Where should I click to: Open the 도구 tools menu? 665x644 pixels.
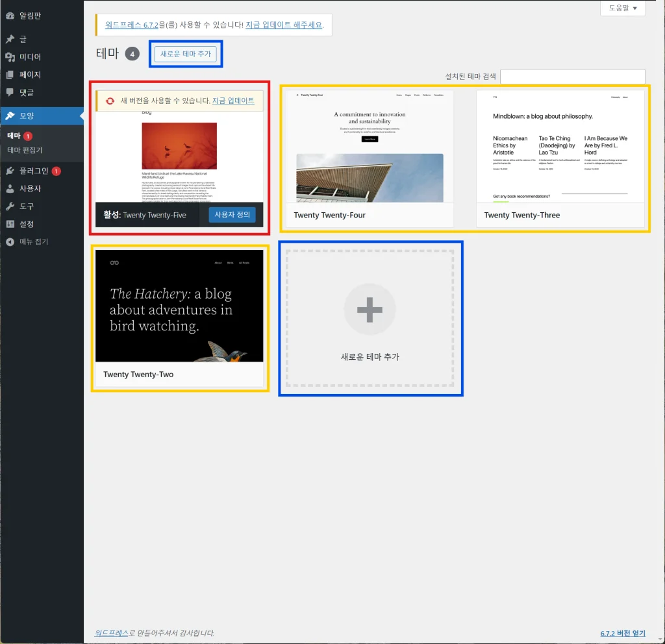click(x=42, y=206)
